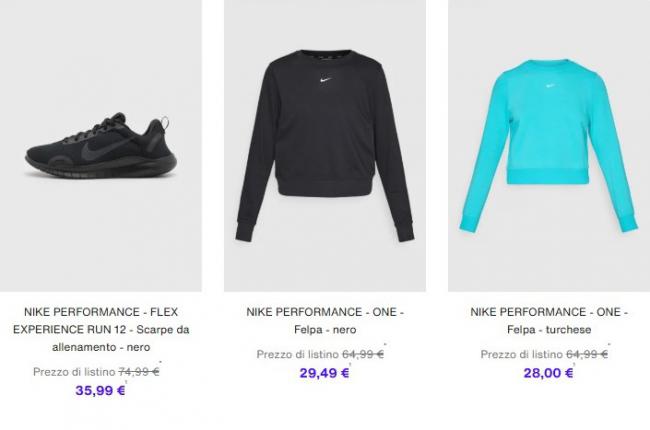650x430 pixels.
Task: Click the crossed-out 64,99 € price under turquoise Felpa
Action: pyautogui.click(x=587, y=354)
